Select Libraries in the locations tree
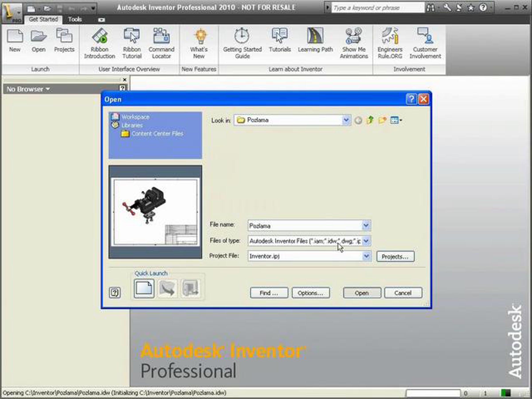Screen dimensions: 532x399 tap(132, 125)
